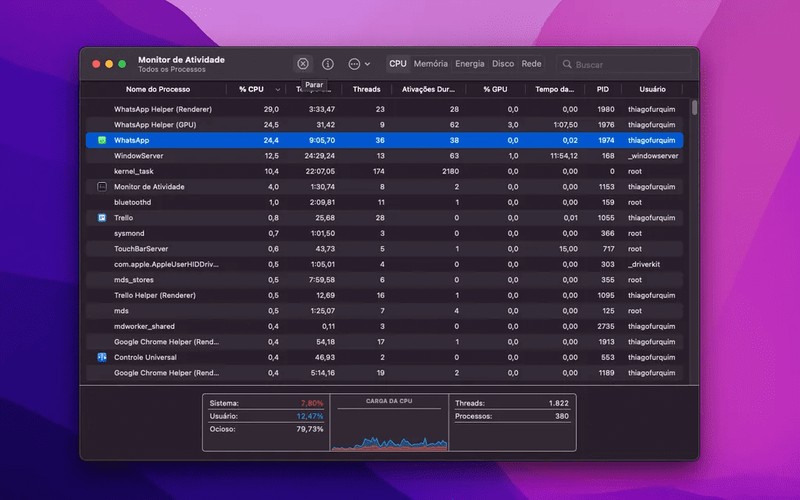Open the Energia tab
The height and width of the screenshot is (500, 800).
click(470, 64)
